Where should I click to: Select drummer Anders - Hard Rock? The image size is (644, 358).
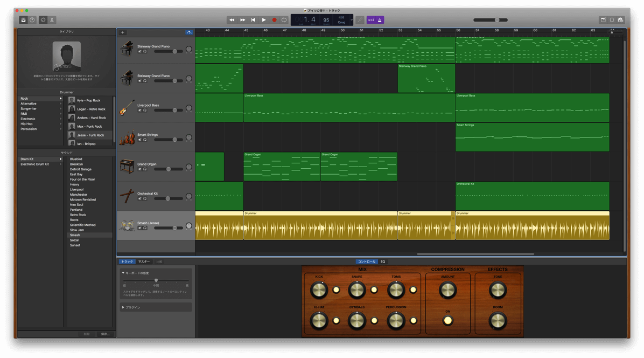tap(89, 118)
